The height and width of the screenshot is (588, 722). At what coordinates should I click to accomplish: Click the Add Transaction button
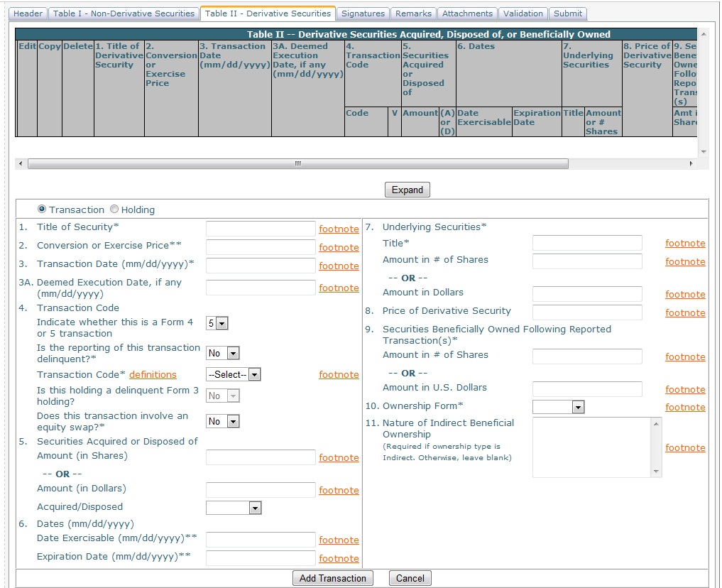(x=332, y=578)
